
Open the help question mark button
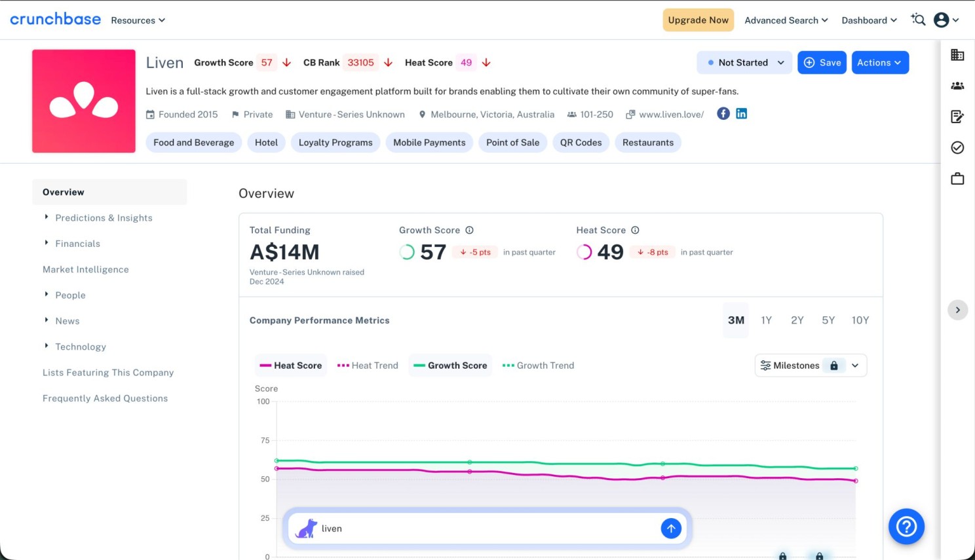click(x=906, y=527)
